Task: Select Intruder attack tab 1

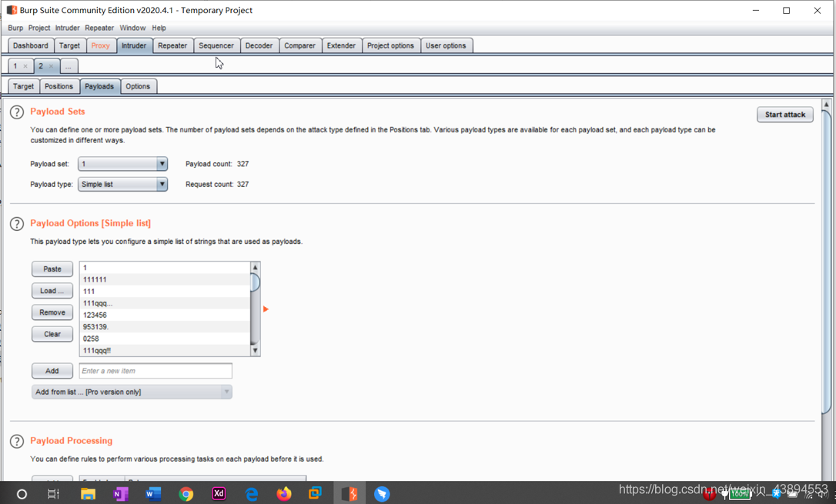Action: pos(16,66)
